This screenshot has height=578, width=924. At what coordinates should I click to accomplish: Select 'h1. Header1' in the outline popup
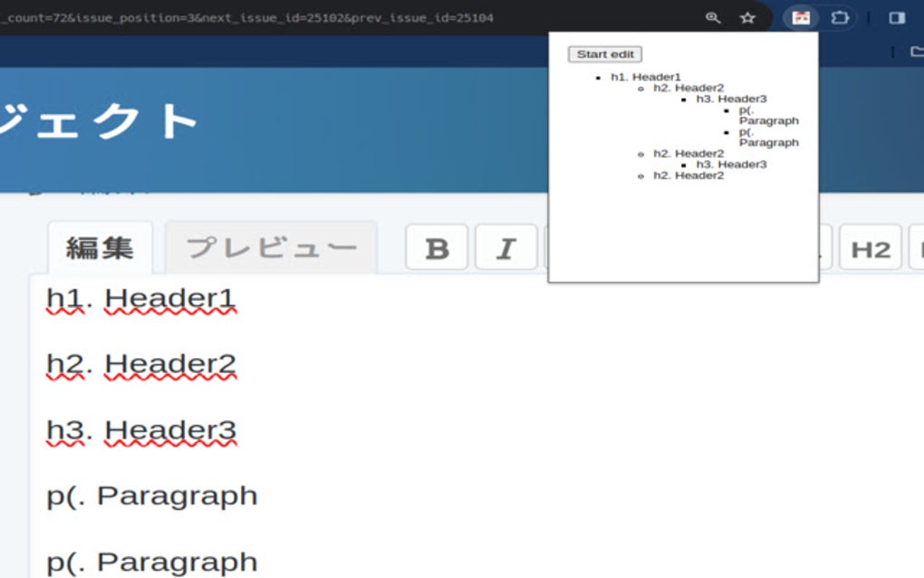coord(647,76)
